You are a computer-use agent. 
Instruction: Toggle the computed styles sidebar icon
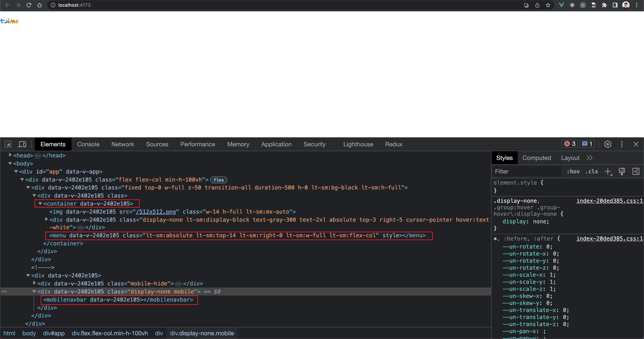point(636,172)
